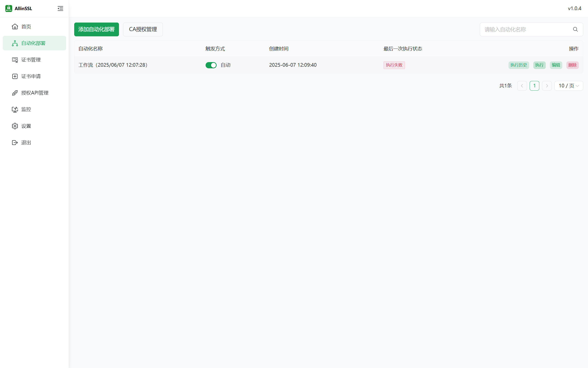Click 编辑 for the workflow row
This screenshot has height=368, width=588.
click(x=556, y=65)
